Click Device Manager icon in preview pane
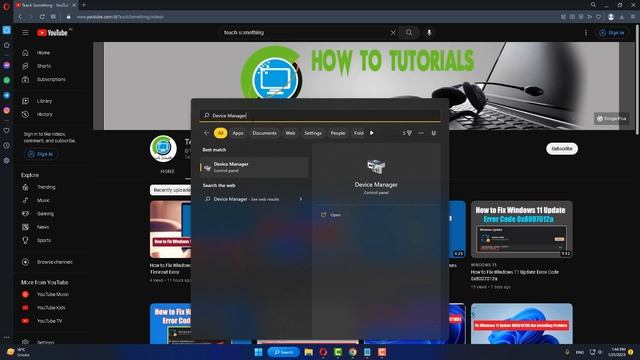This screenshot has height=360, width=640. 376,167
